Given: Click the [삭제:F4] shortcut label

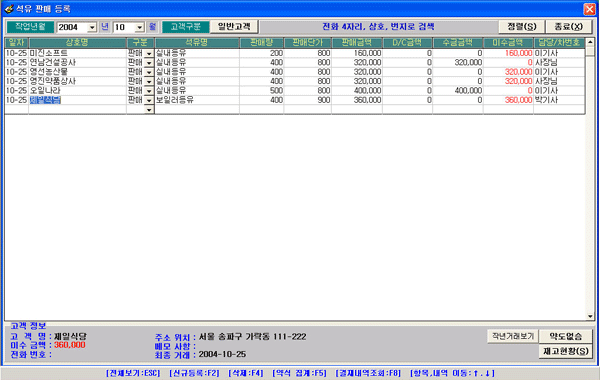Looking at the screenshot, I should pyautogui.click(x=246, y=373).
